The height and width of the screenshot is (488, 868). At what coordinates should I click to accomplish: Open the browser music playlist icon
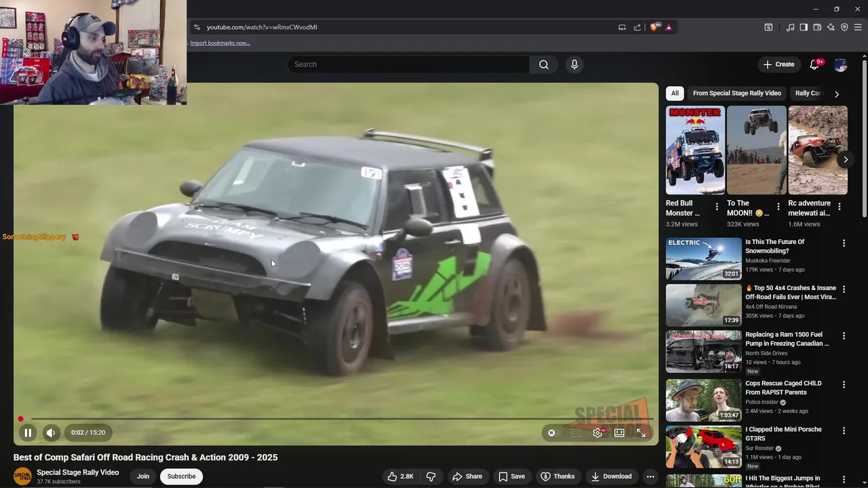click(790, 27)
